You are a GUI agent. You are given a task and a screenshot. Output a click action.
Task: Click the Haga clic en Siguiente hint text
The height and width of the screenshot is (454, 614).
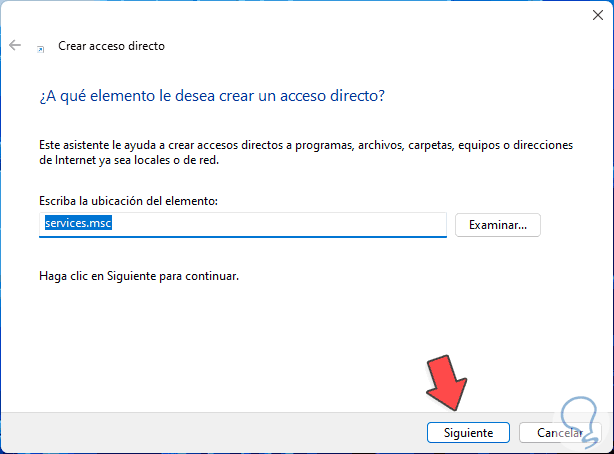click(x=139, y=274)
